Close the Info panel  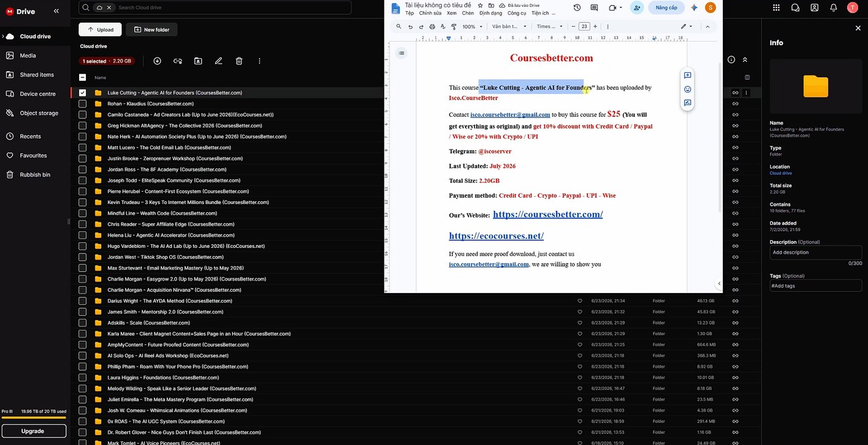coord(857,28)
